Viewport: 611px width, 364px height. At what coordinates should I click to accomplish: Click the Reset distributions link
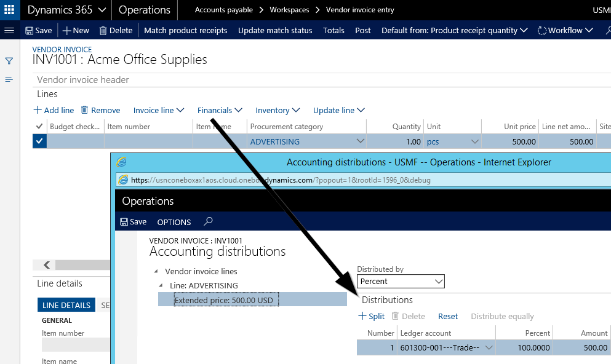(x=447, y=316)
